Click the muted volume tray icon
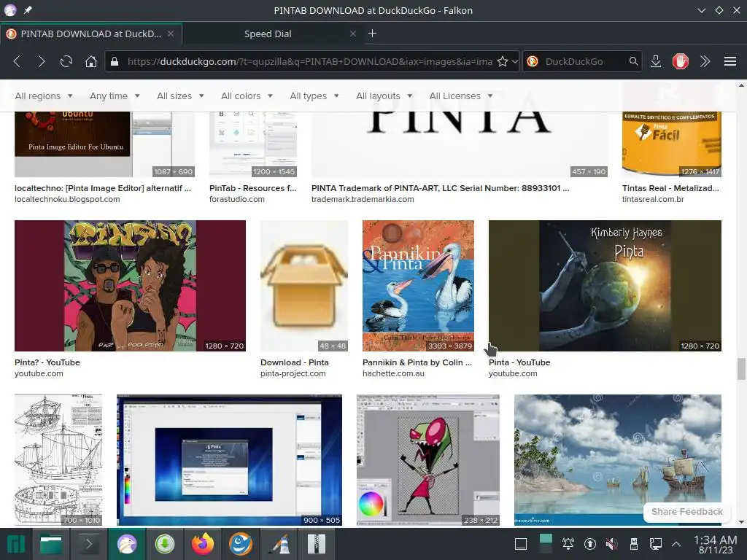747x560 pixels. coord(612,543)
